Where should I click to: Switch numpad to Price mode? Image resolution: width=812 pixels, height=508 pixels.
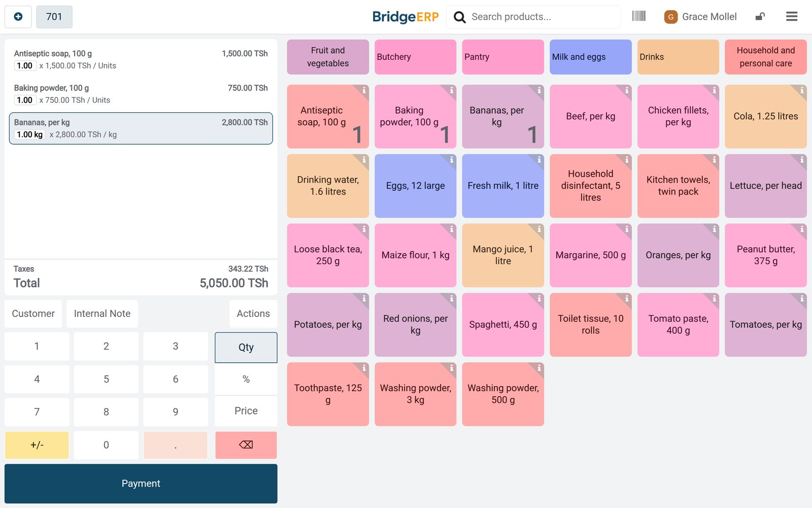246,411
